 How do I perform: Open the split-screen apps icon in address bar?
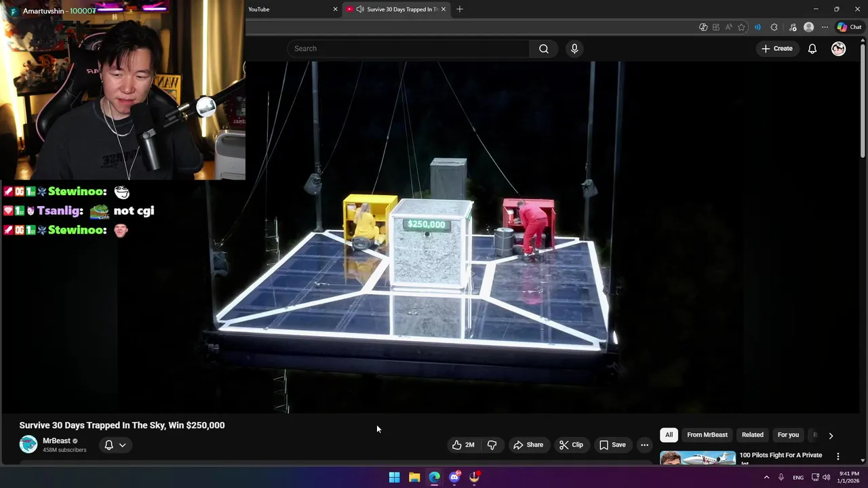716,27
